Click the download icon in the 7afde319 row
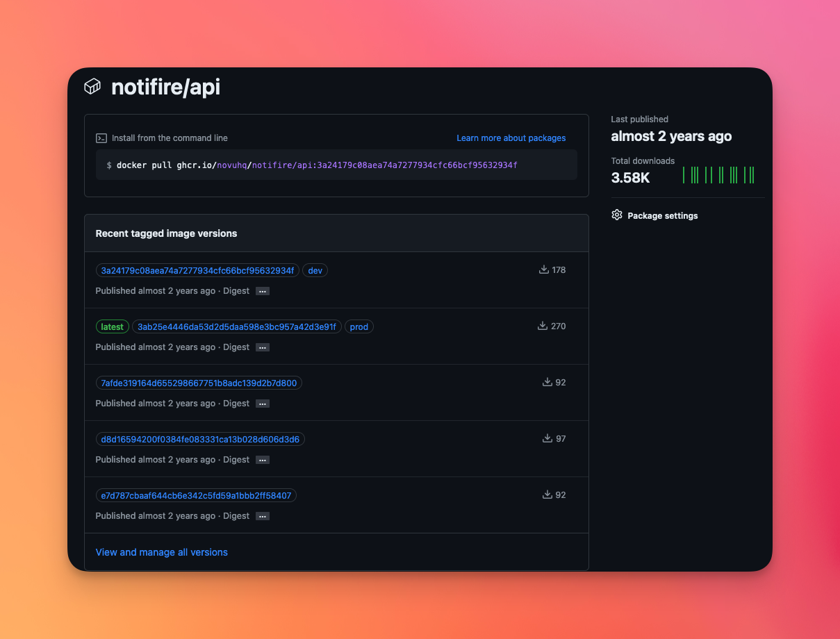Image resolution: width=840 pixels, height=639 pixels. [547, 382]
